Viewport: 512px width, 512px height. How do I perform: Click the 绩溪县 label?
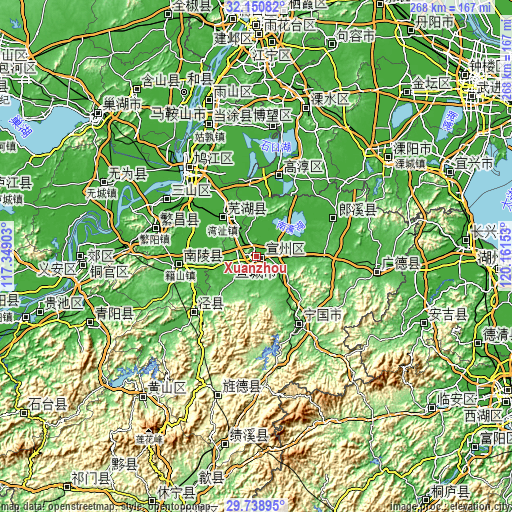click(x=249, y=435)
